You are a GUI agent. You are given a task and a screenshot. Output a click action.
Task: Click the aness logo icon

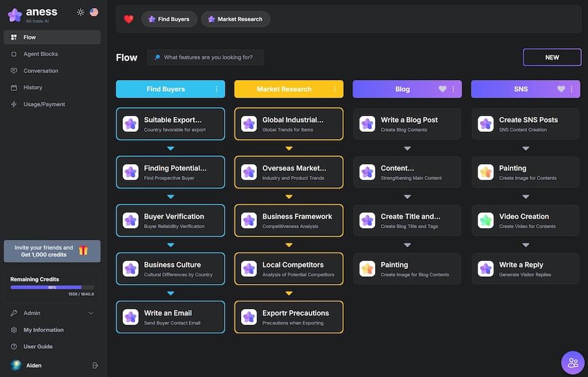point(15,14)
